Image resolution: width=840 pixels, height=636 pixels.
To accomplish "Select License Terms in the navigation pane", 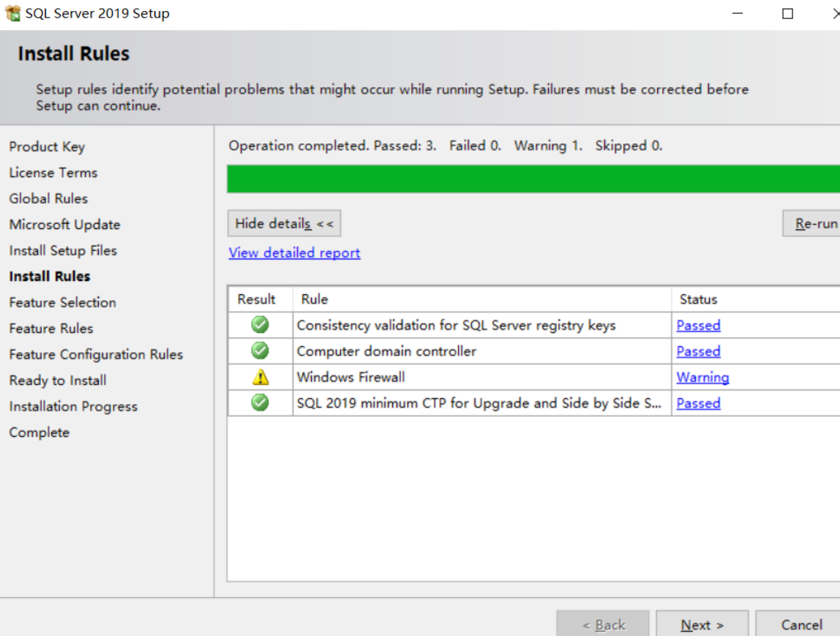I will coord(53,173).
